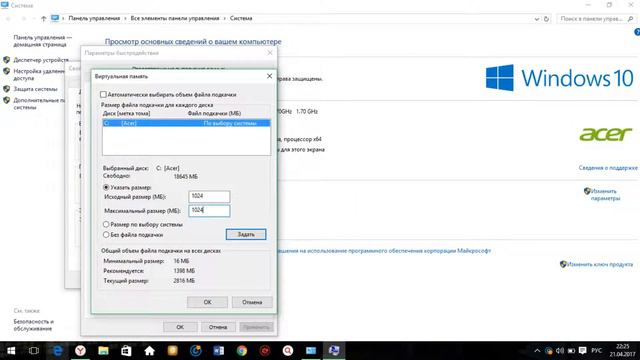Image resolution: width=640 pixels, height=360 pixels.
Task: Click 'Панель управления' breadcrumb
Action: coord(94,18)
